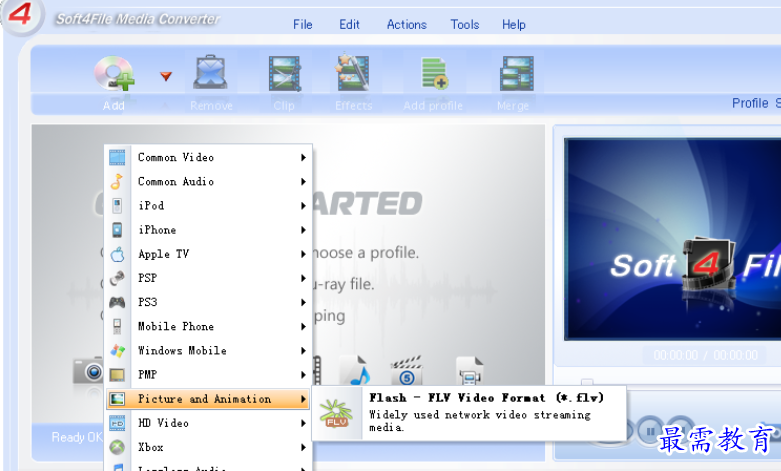Click the Xbox logo icon
Viewport: 781px width, 471px height.
(117, 447)
